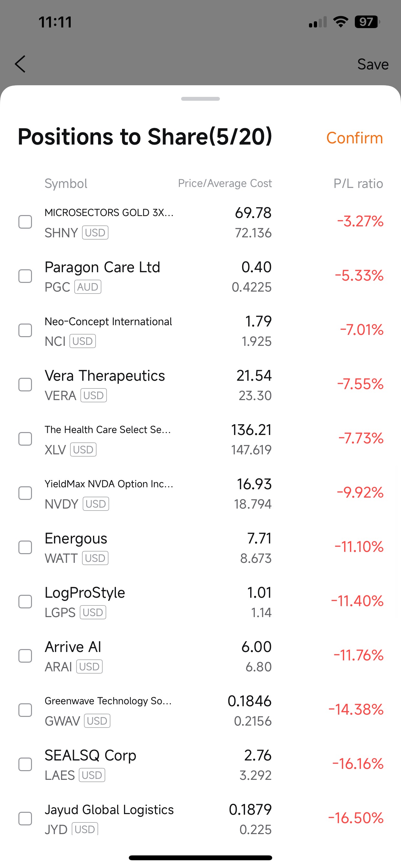Select the Paragon Care Ltd checkbox
This screenshot has width=401, height=868.
25,276
